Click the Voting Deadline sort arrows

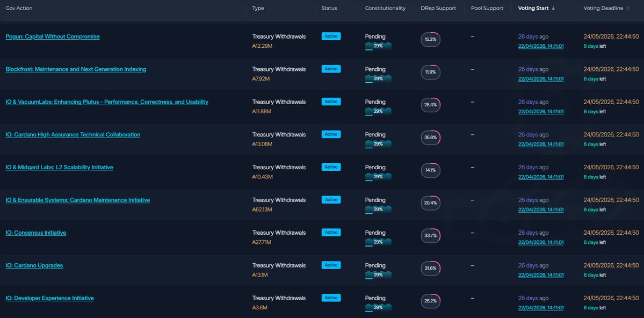pos(627,8)
